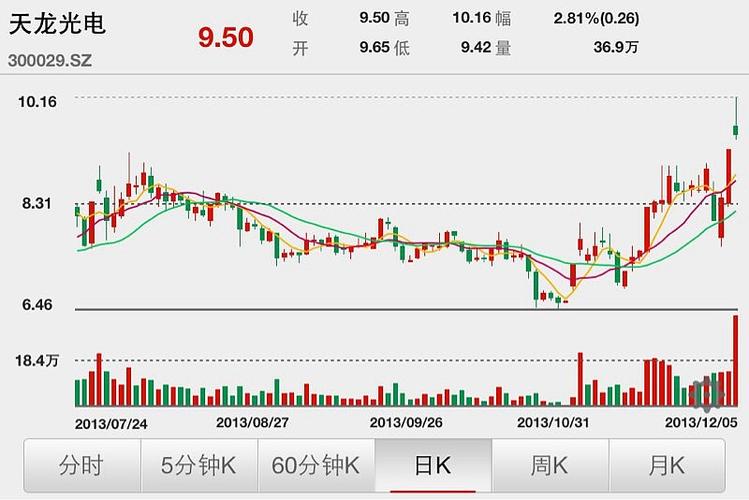Image resolution: width=749 pixels, height=500 pixels.
Task: Switch to the 周K weekly tab
Action: coord(550,465)
